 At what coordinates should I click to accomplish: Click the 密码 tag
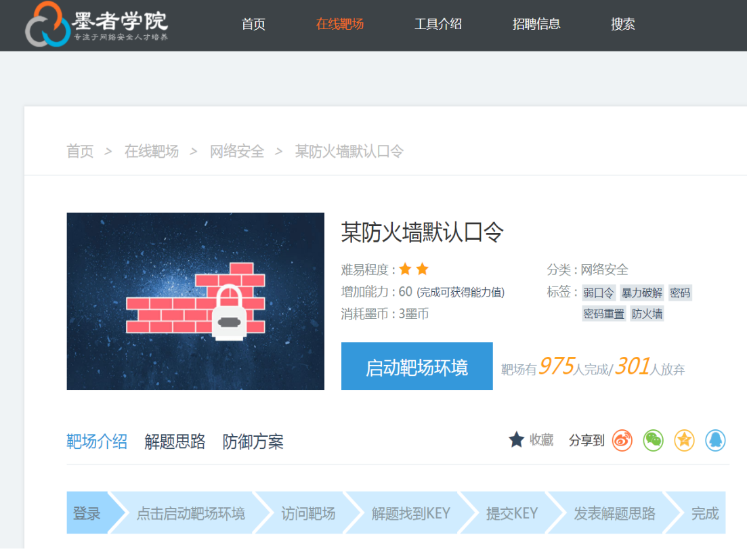(680, 293)
